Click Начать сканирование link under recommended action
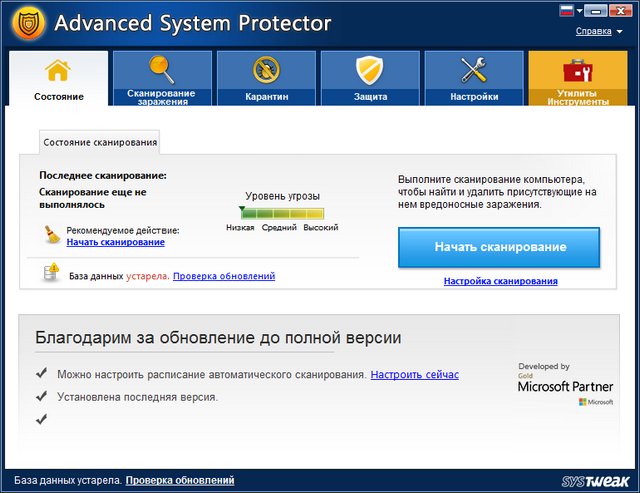Image resolution: width=640 pixels, height=493 pixels. click(x=116, y=242)
